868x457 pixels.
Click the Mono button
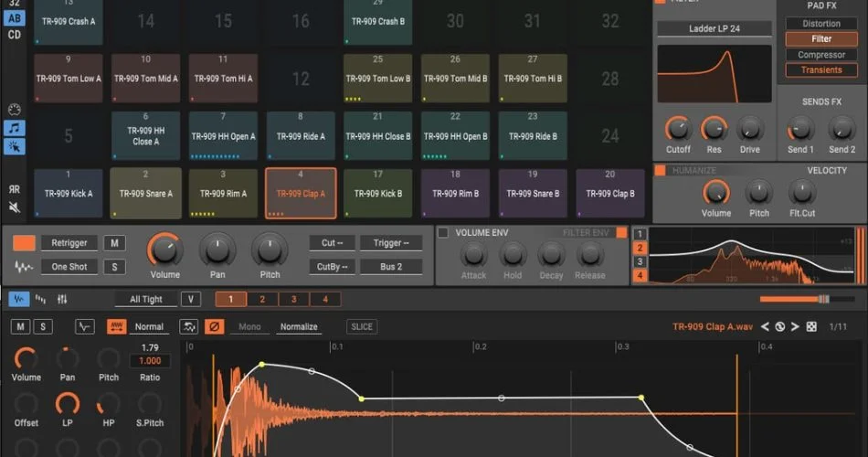click(x=249, y=327)
